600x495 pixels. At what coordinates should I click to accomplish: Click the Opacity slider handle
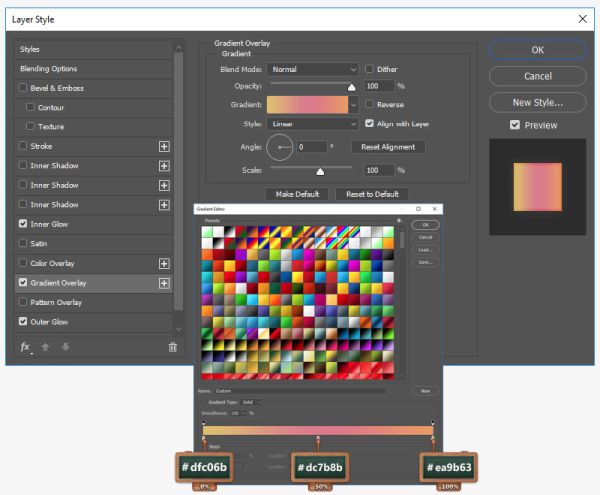click(352, 88)
